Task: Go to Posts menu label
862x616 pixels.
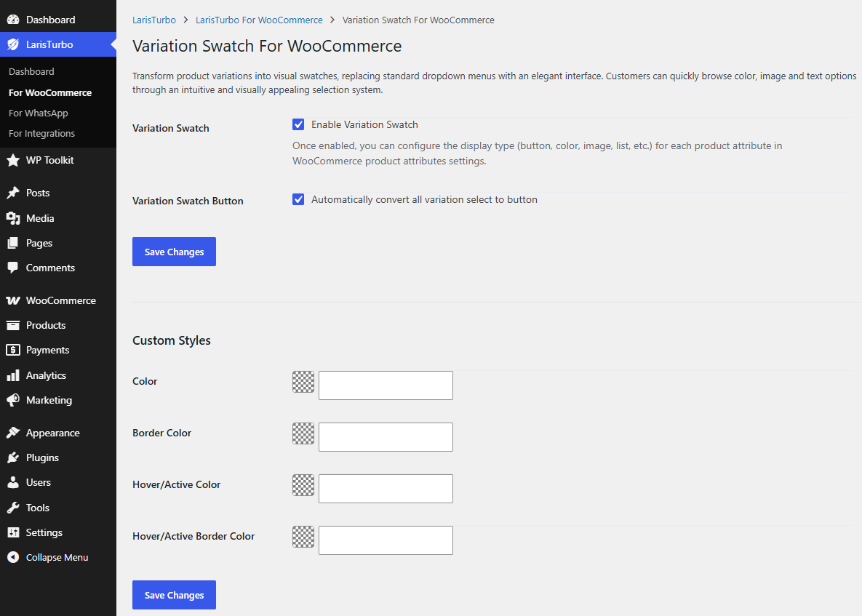Action: [38, 193]
